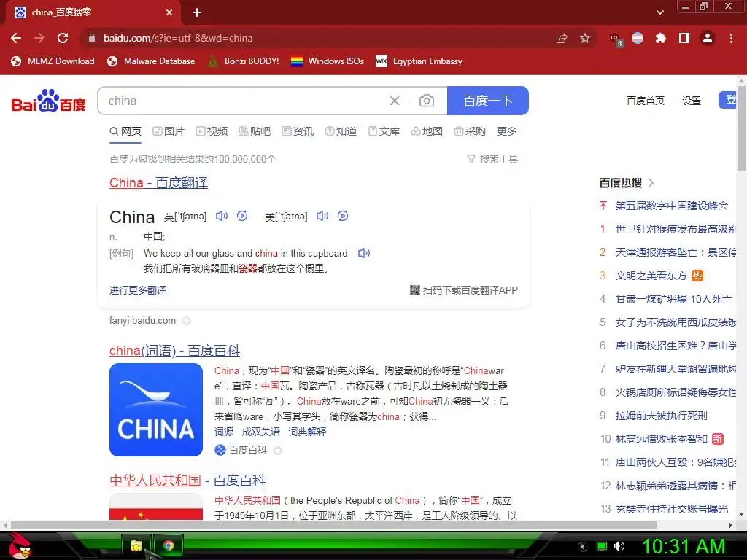This screenshot has width=747, height=560.
Task: Toggle the browser side panel icon
Action: [684, 38]
